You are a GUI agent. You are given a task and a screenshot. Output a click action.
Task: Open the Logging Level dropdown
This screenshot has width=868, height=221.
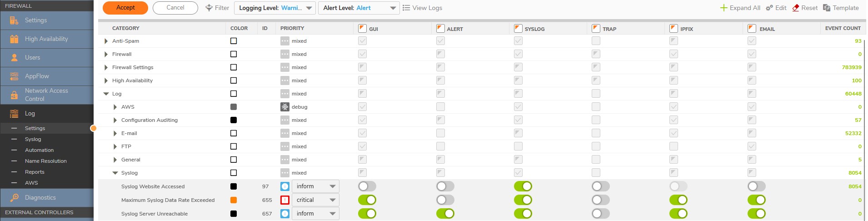[275, 8]
